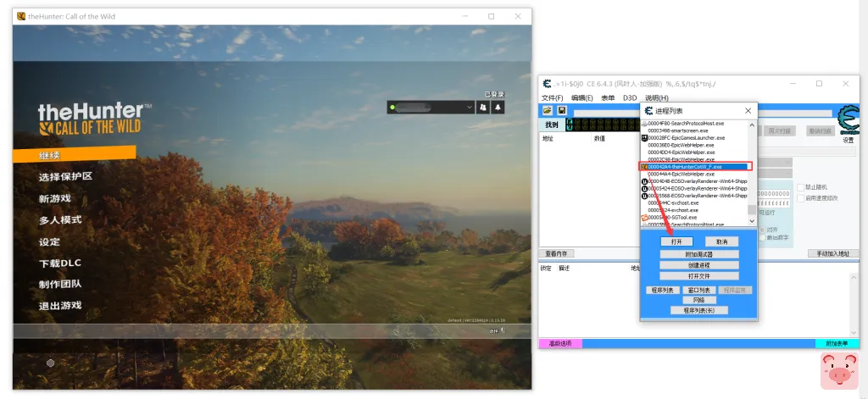The height and width of the screenshot is (399, 868).
Task: Click the save floppy disk icon
Action: (x=561, y=110)
